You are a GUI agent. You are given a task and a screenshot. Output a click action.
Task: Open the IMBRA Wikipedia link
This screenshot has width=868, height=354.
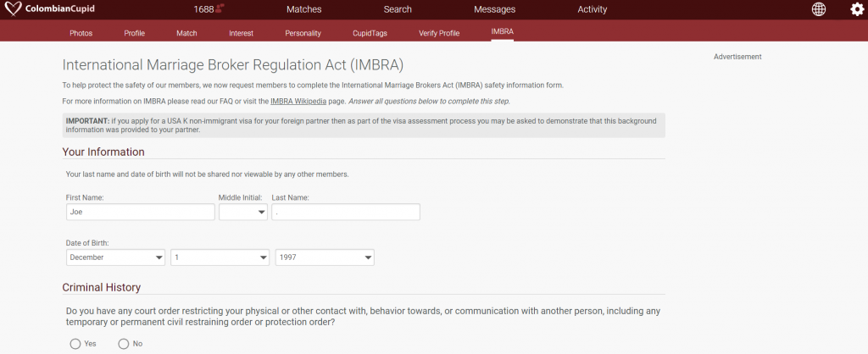pos(298,102)
